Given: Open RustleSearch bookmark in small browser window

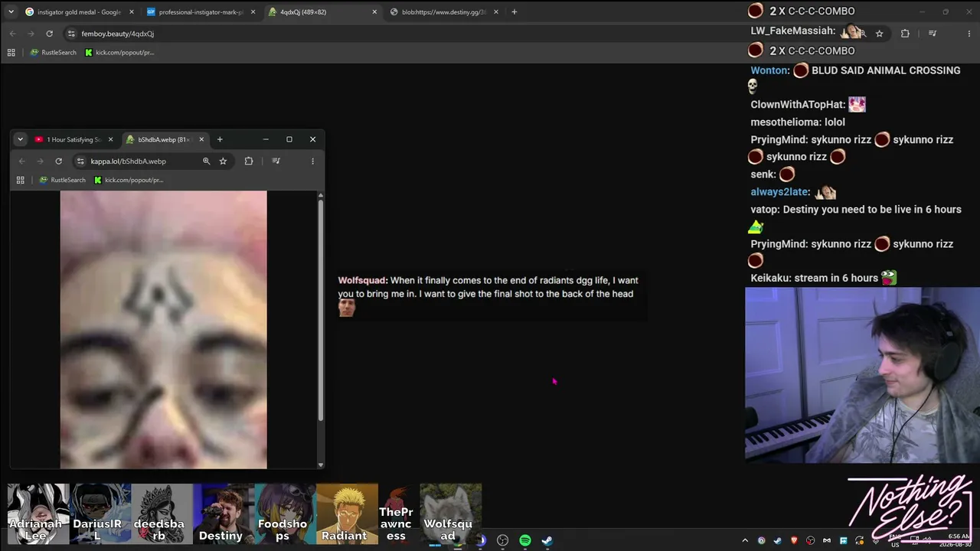Looking at the screenshot, I should (x=63, y=181).
